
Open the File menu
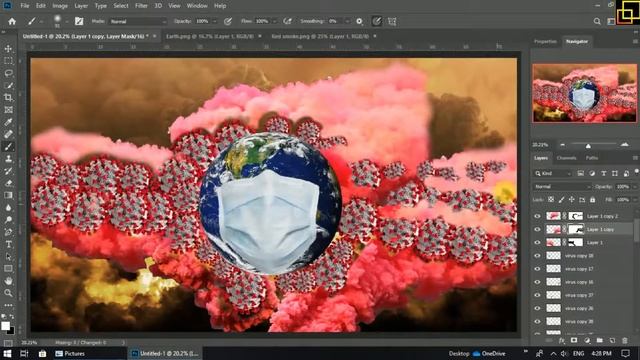coord(25,6)
